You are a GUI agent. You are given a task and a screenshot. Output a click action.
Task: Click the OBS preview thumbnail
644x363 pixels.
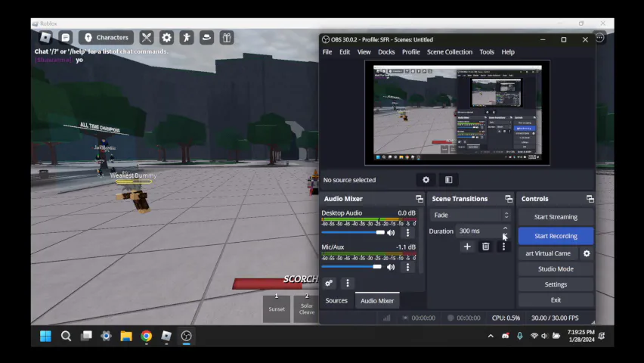[x=457, y=113]
